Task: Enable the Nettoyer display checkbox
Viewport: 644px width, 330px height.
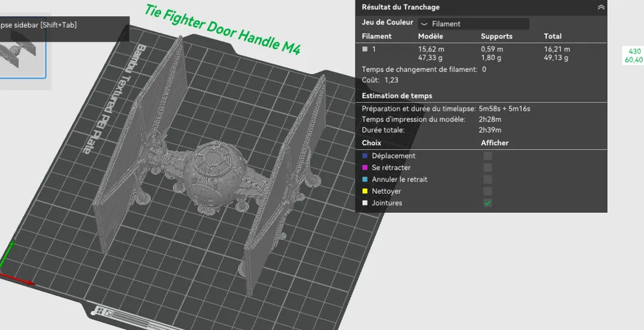Action: (x=488, y=191)
